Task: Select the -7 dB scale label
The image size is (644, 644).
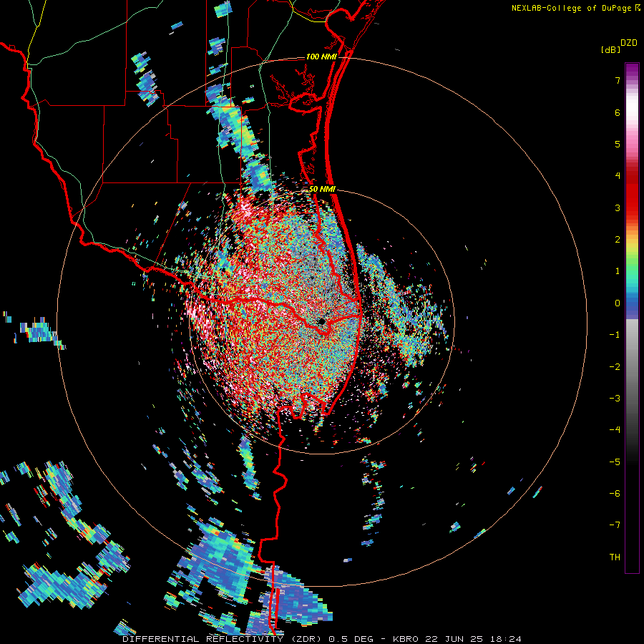Action: (615, 525)
